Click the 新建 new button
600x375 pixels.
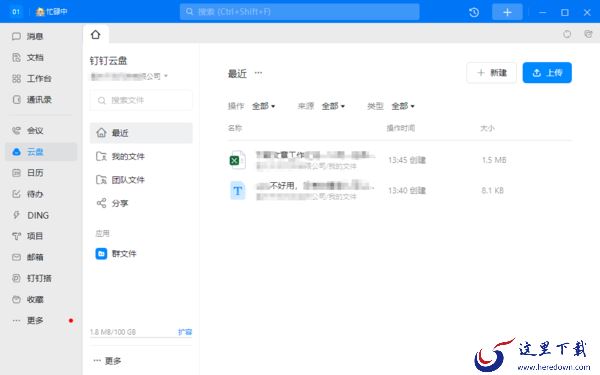(x=491, y=73)
